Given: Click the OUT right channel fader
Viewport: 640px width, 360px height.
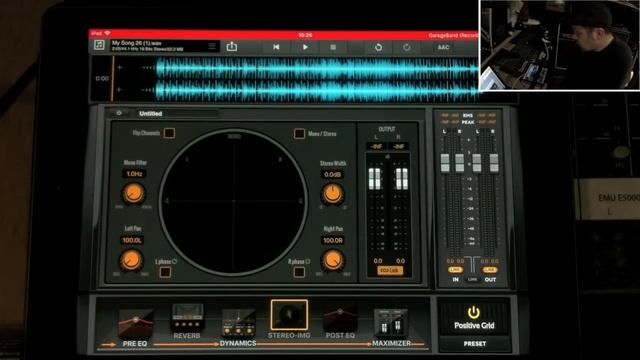Looking at the screenshot, I should coord(494,163).
